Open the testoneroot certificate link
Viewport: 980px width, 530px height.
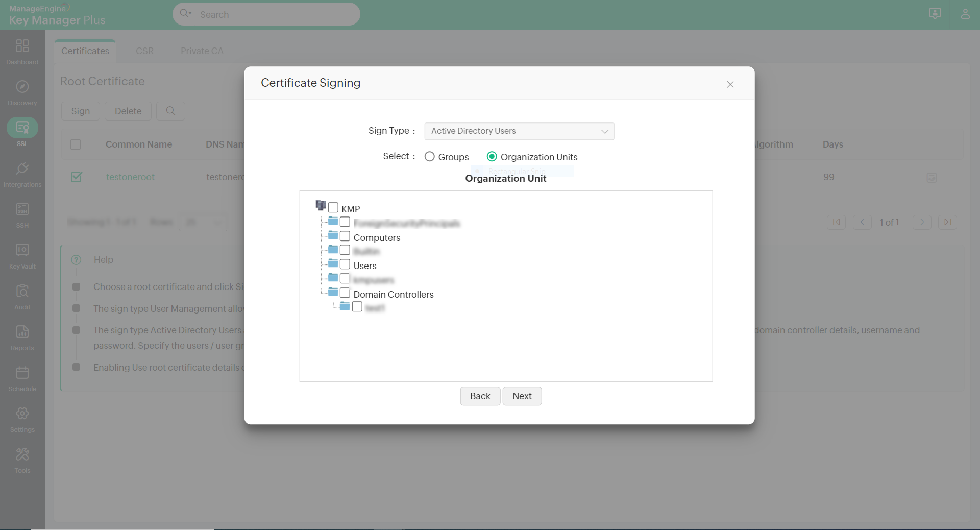[130, 177]
